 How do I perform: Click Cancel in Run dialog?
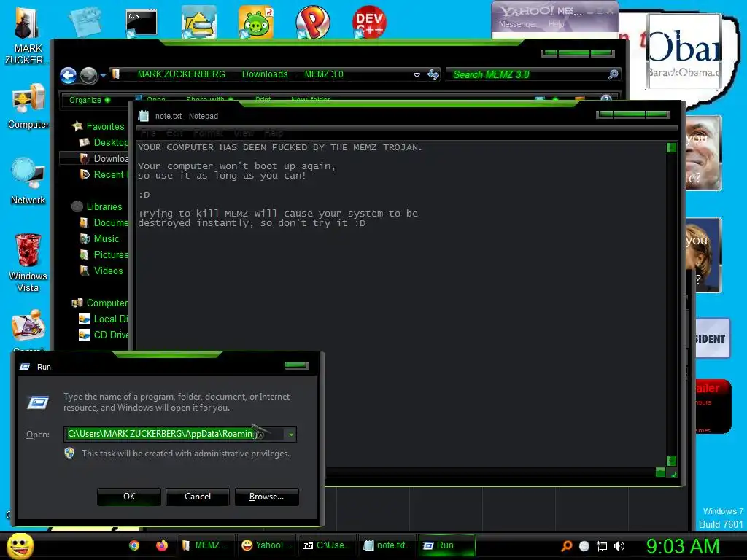[x=198, y=497]
